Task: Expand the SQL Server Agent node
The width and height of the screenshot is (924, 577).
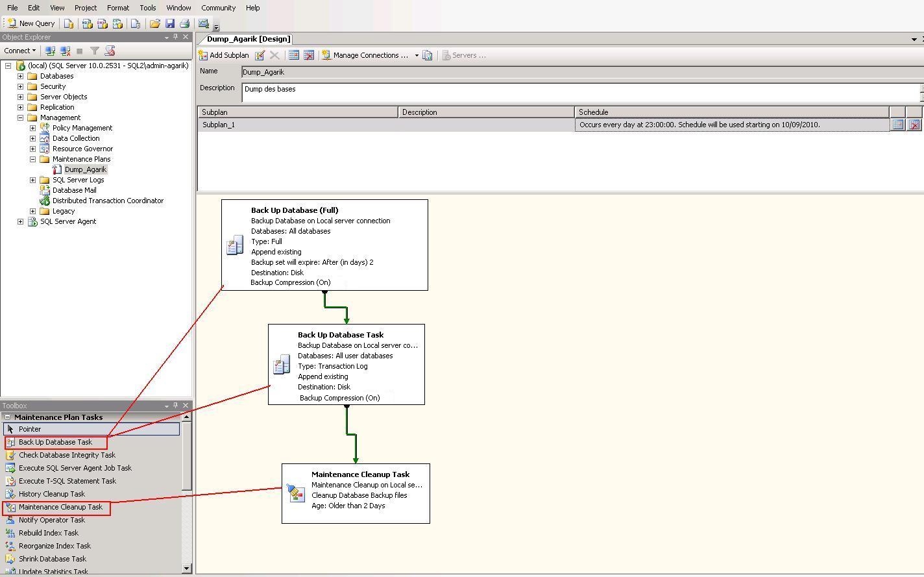Action: click(20, 221)
